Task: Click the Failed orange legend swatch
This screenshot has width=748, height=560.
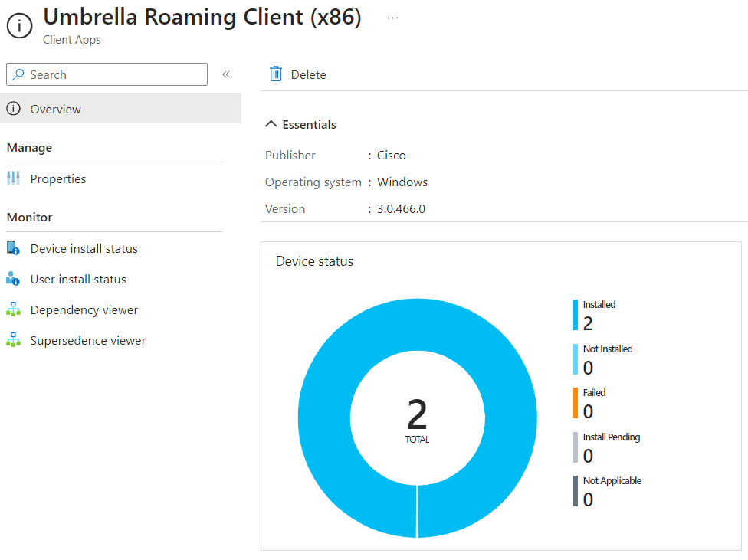Action: pyautogui.click(x=576, y=402)
